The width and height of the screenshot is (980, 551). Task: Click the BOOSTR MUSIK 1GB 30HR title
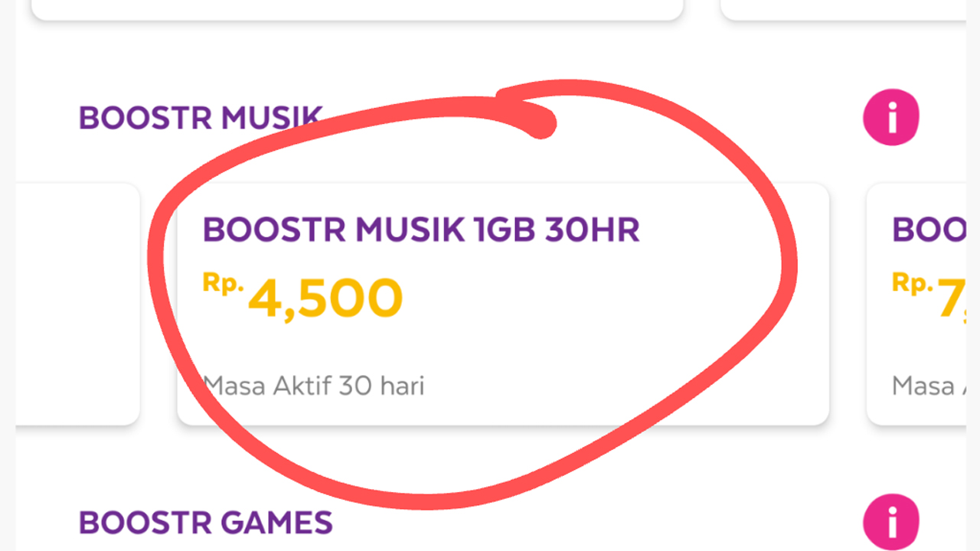click(421, 230)
